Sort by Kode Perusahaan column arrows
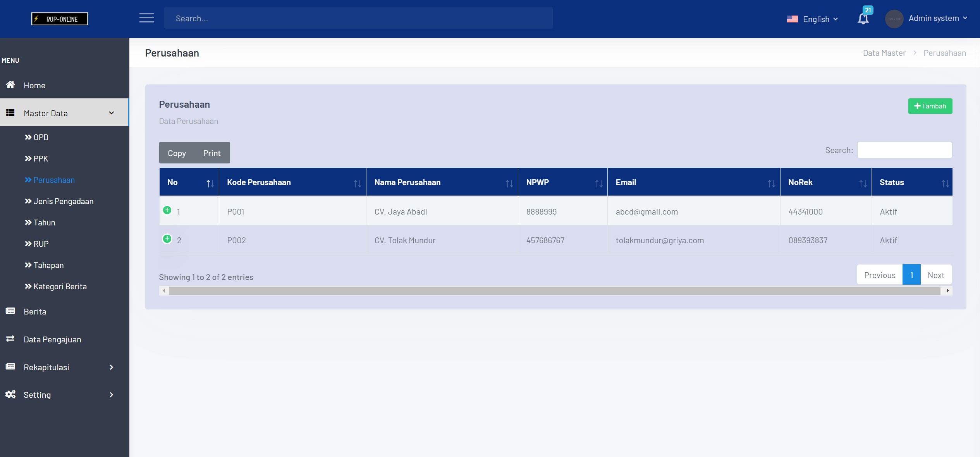The height and width of the screenshot is (457, 980). coord(358,184)
